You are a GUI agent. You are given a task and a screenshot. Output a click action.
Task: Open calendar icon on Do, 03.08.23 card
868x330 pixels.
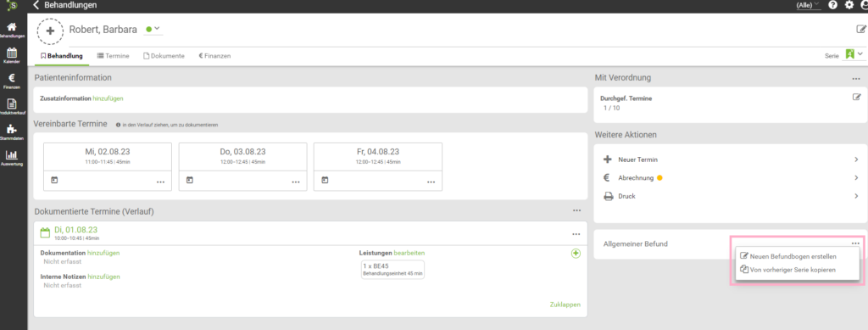click(189, 180)
